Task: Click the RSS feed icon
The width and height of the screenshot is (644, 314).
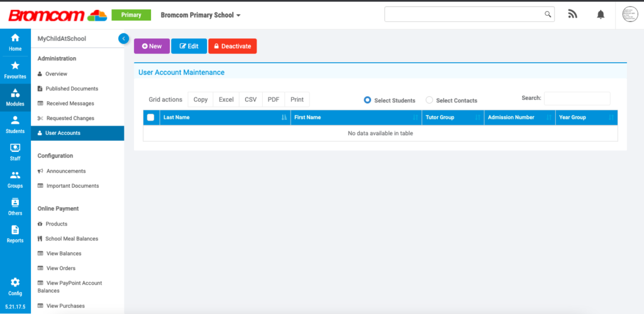Action: (x=572, y=14)
